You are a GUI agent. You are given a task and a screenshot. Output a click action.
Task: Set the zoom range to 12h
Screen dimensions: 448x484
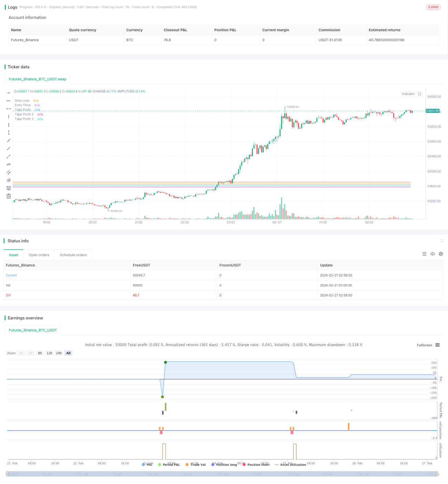point(49,353)
